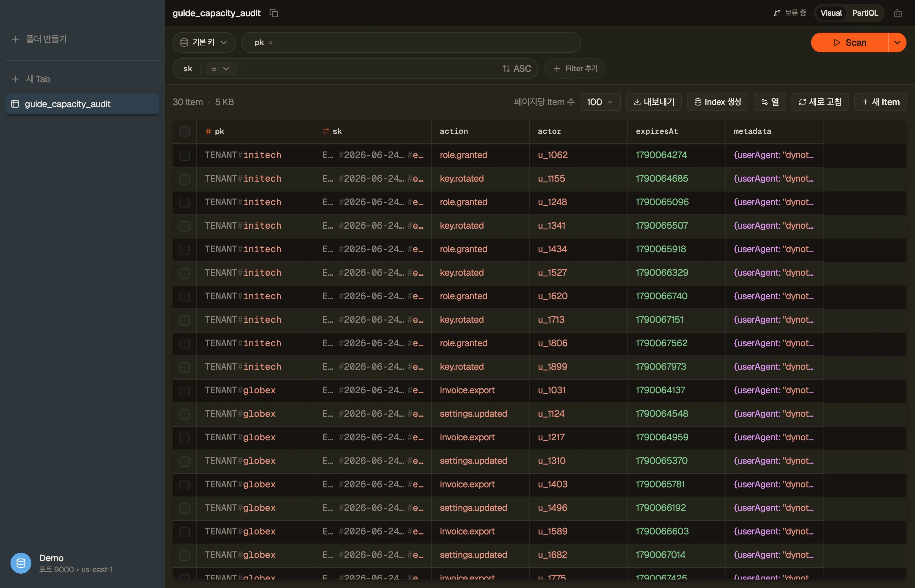Toggle the select-all checkbox in header

[184, 131]
